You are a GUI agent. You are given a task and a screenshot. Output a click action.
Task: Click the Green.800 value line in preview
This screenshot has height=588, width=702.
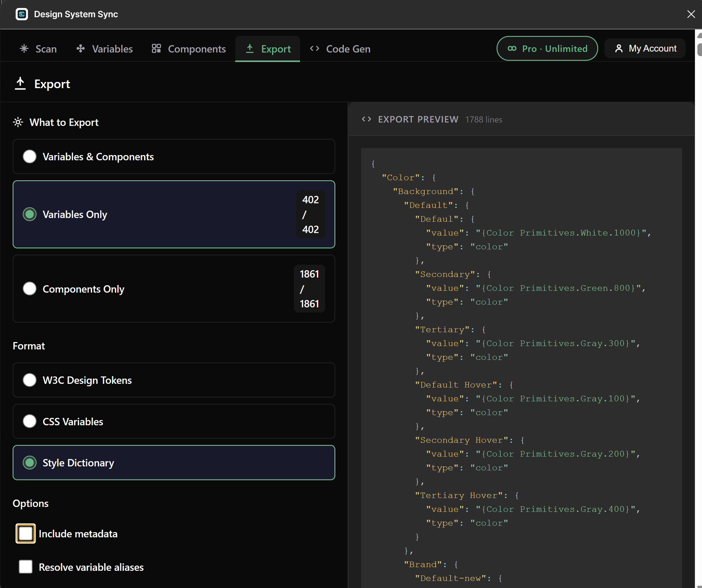536,288
